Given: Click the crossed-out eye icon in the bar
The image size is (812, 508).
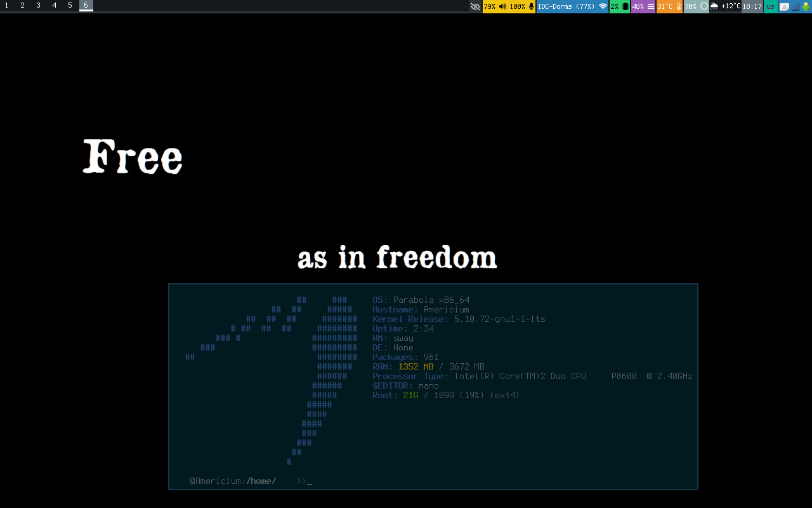Looking at the screenshot, I should click(475, 6).
